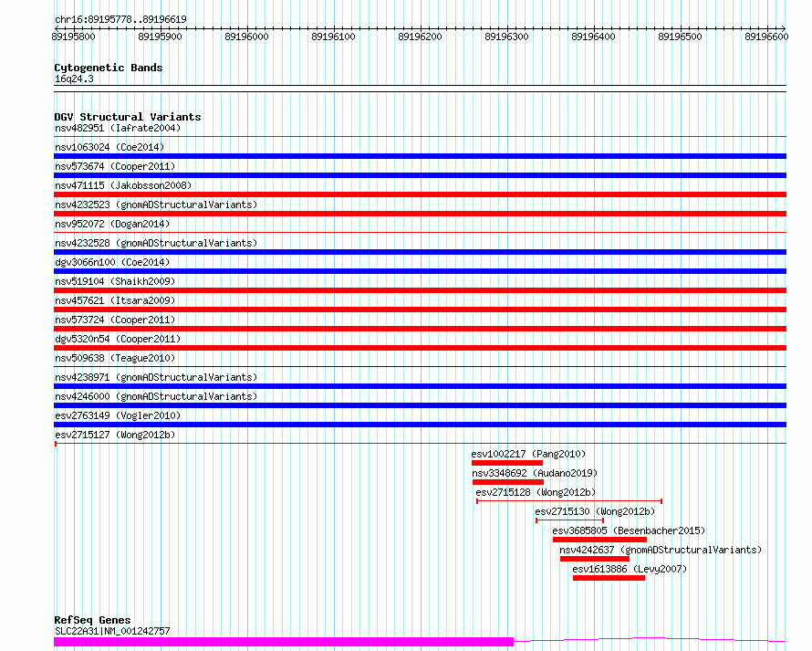The image size is (812, 651).
Task: Click ruler tick 89195900
Action: tap(160, 37)
